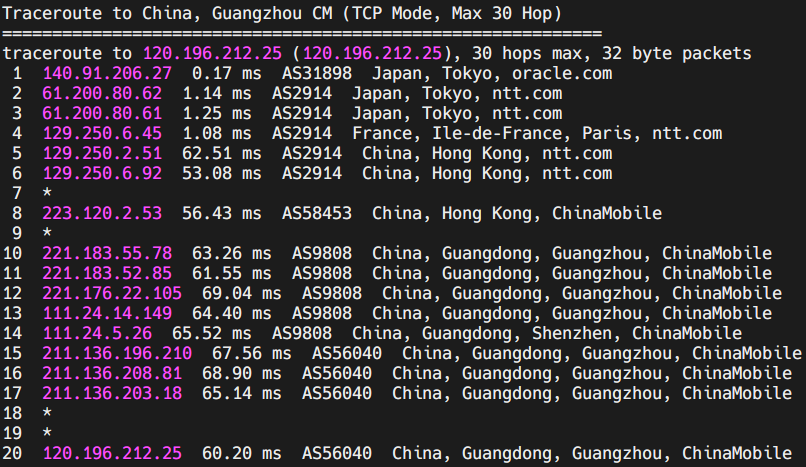
Task: Click the latency value 65.14 ms
Action: tap(242, 394)
